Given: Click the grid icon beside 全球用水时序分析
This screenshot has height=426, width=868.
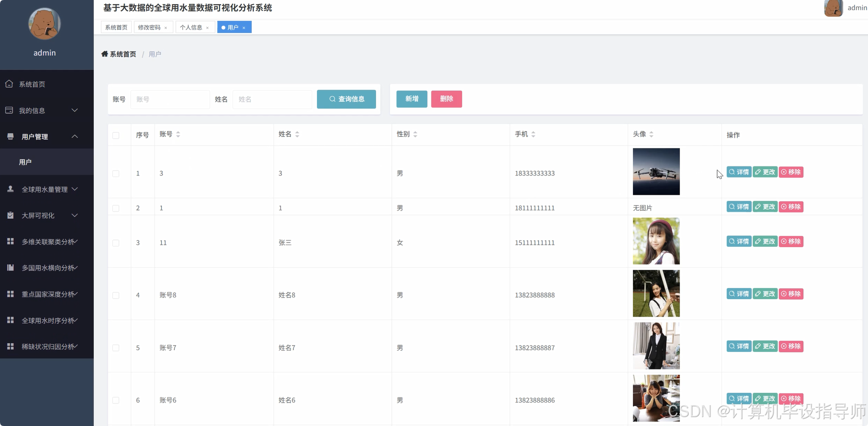Looking at the screenshot, I should tap(11, 320).
